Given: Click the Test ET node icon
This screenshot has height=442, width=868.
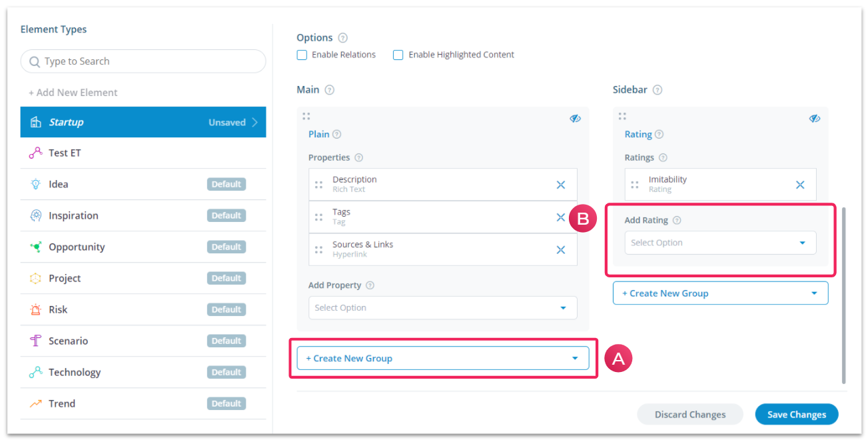Looking at the screenshot, I should (x=35, y=153).
